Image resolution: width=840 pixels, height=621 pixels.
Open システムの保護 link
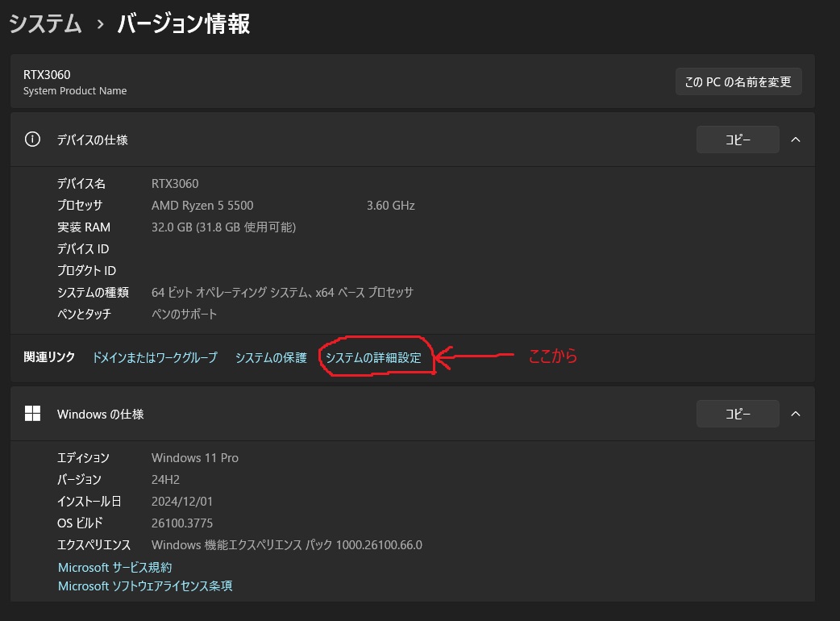[271, 357]
